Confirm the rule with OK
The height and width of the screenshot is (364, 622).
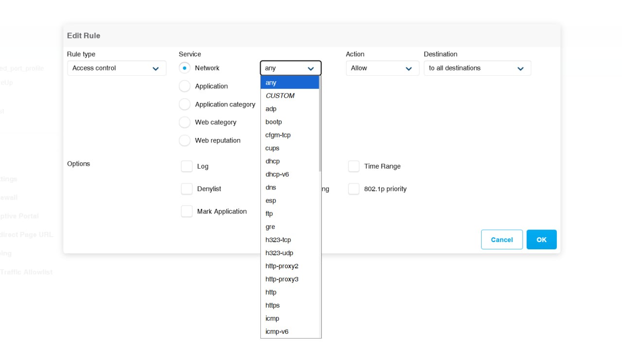[x=541, y=240]
